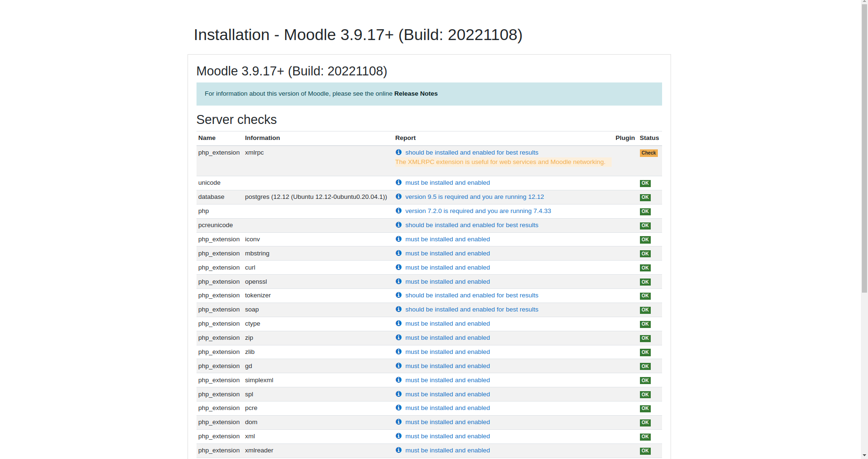The image size is (868, 459).
Task: Click the info icon in the mbstring row
Action: click(399, 253)
